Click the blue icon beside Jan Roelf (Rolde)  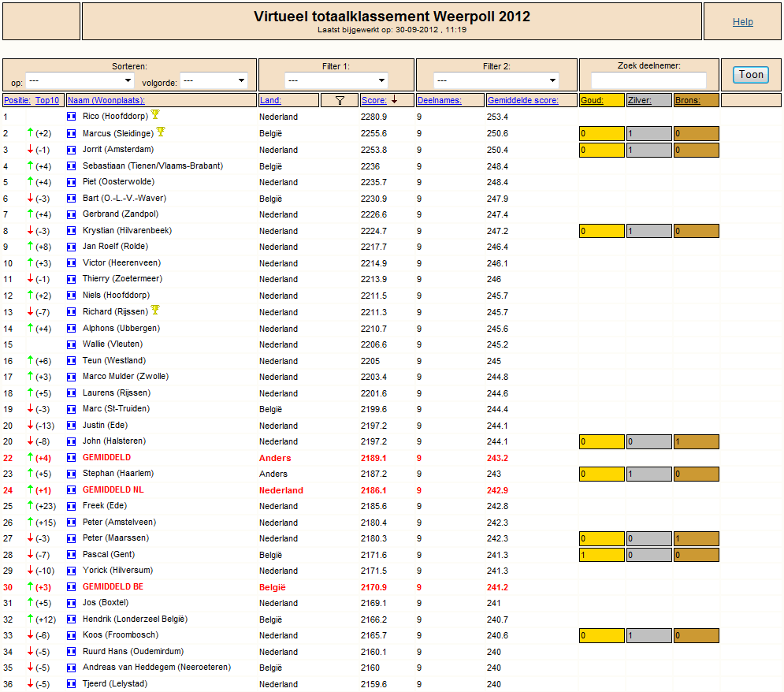(x=72, y=247)
